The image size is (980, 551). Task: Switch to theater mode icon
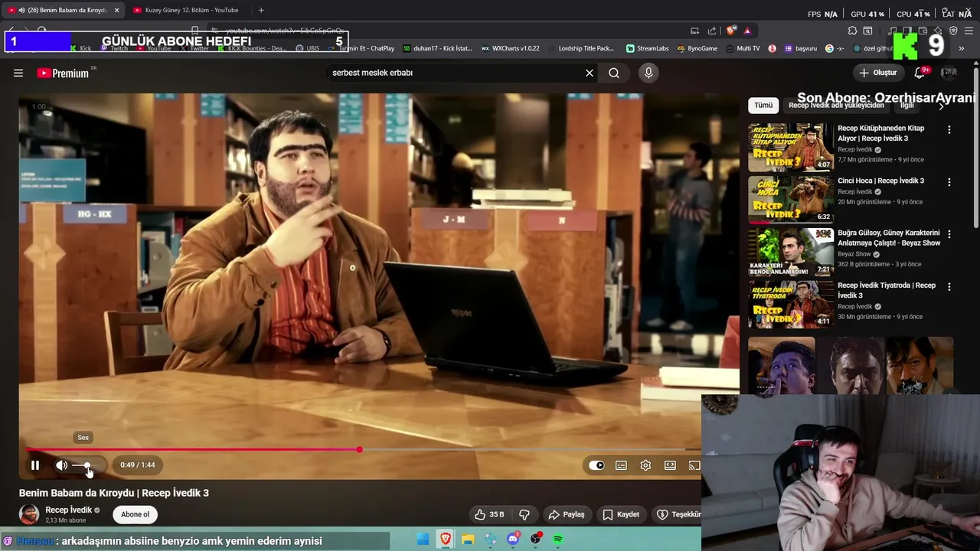click(670, 465)
